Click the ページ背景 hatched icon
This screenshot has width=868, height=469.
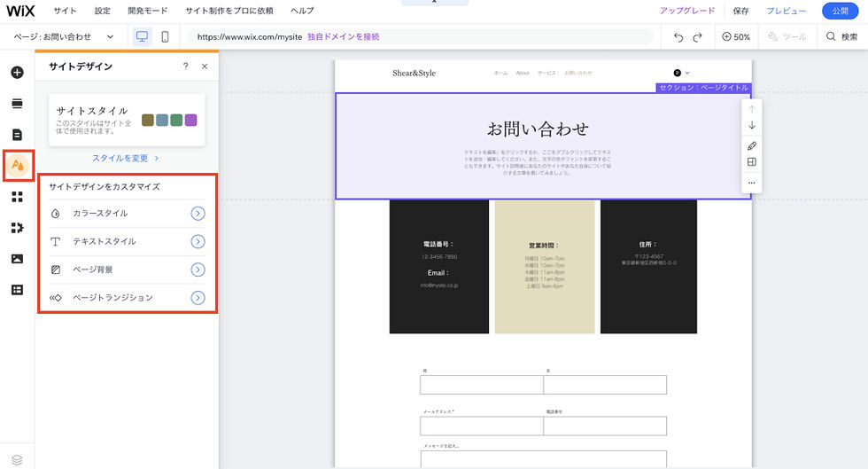(55, 270)
